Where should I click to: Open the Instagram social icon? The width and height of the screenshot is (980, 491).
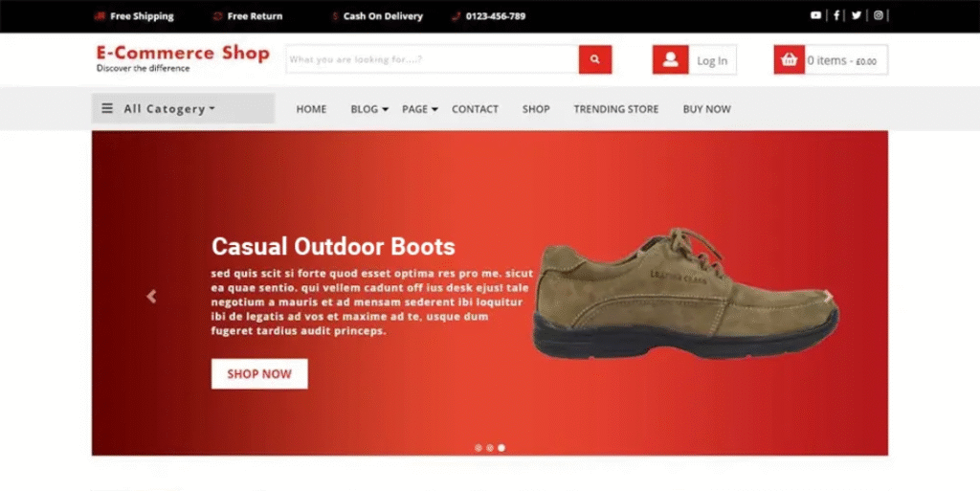(x=878, y=15)
